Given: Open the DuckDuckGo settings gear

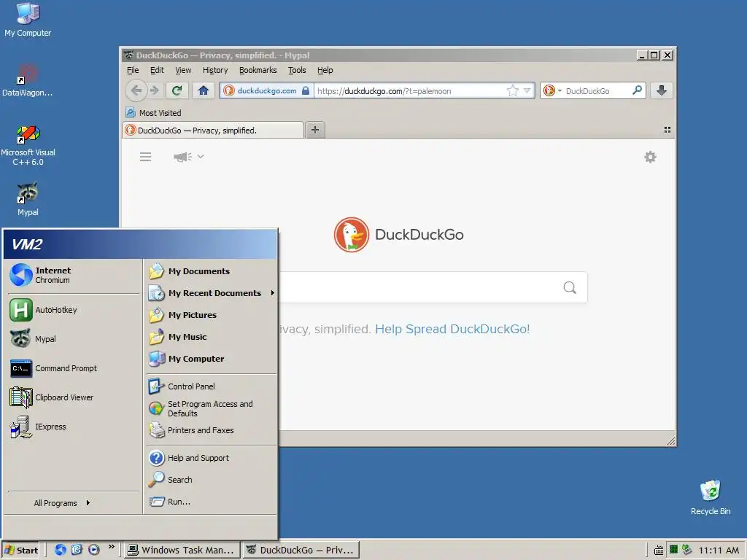Looking at the screenshot, I should point(650,157).
